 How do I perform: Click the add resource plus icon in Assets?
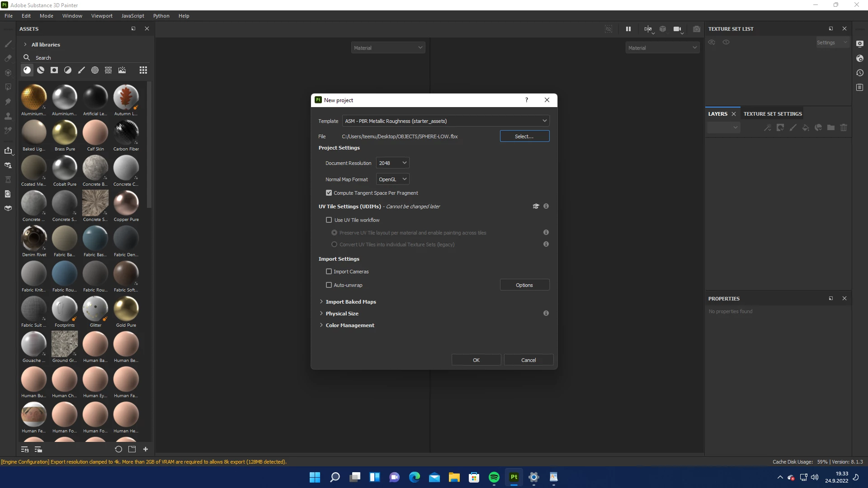tap(146, 449)
